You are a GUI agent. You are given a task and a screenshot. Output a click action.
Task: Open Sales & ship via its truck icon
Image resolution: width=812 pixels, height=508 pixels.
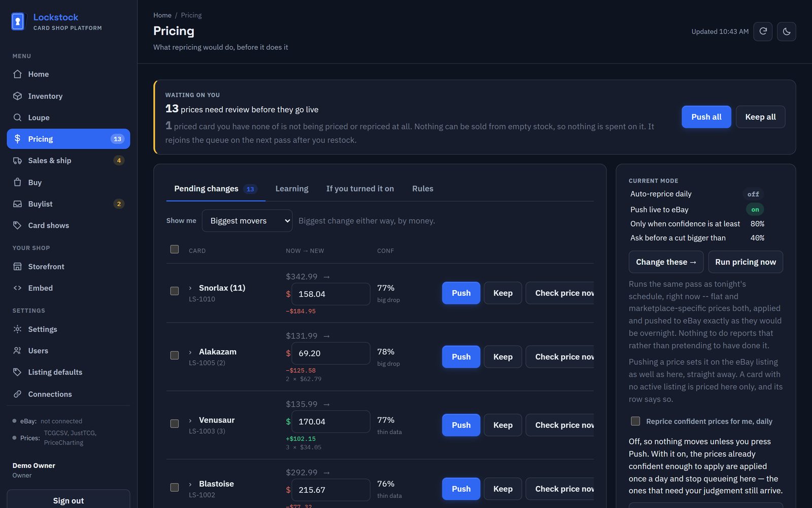pos(17,161)
